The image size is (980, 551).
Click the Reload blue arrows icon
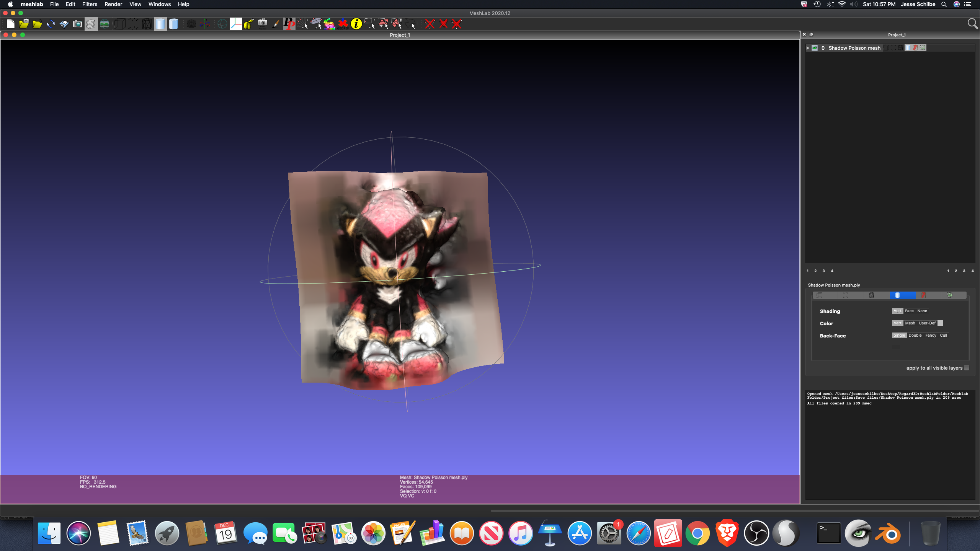[x=51, y=24]
